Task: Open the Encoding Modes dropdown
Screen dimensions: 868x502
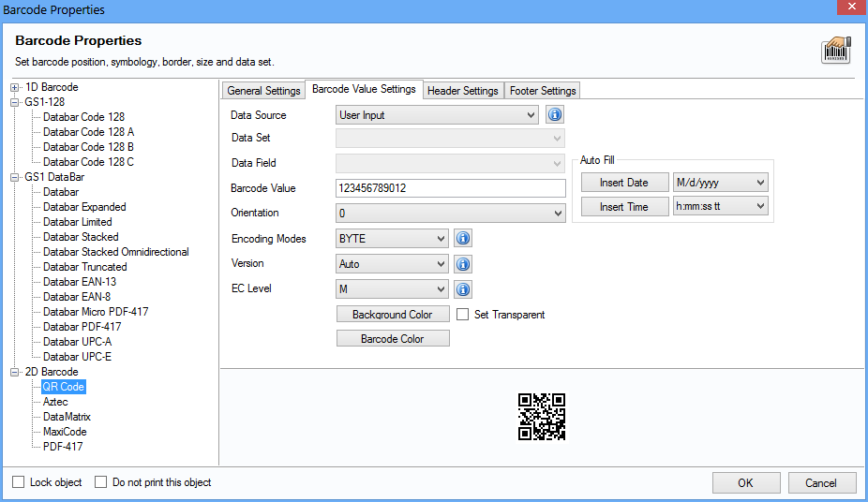Action: point(392,239)
